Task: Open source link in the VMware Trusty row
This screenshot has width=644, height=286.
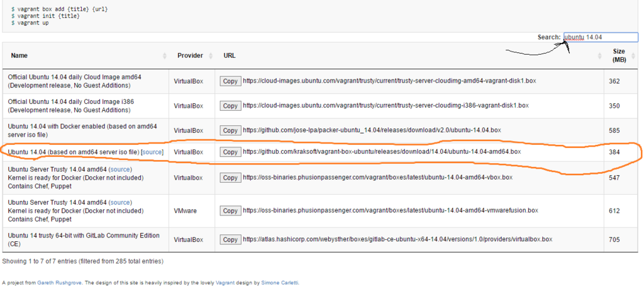Action: (x=120, y=202)
